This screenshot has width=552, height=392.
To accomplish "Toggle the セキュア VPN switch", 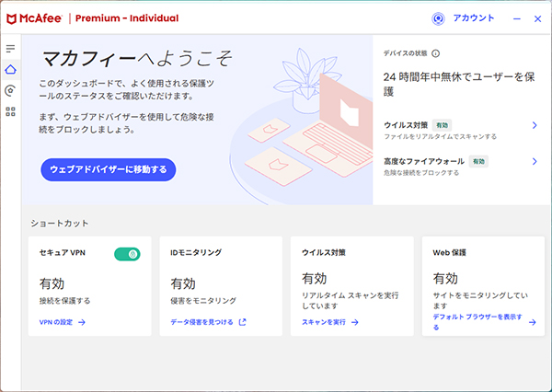I will tap(127, 254).
